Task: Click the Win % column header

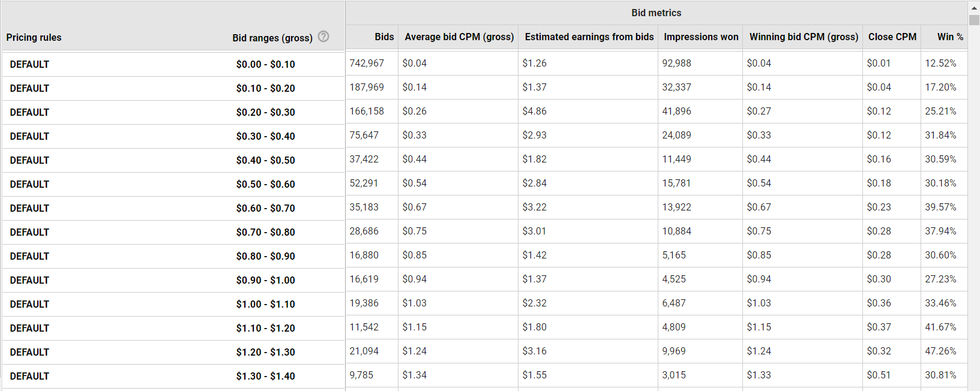Action: tap(950, 37)
